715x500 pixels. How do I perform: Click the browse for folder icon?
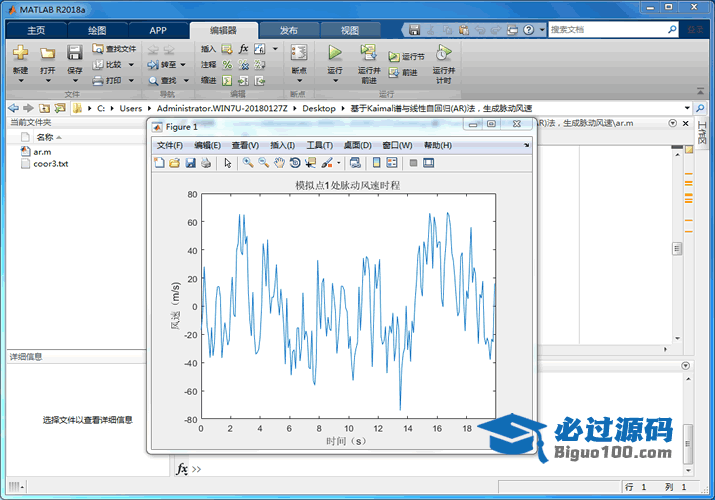(60, 108)
